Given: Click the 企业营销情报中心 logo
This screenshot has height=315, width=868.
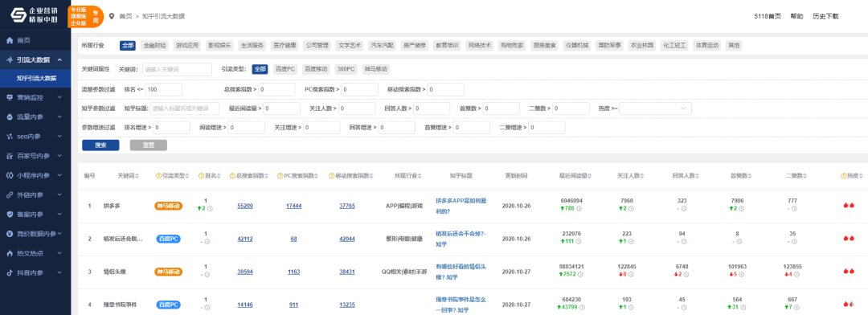Looking at the screenshot, I should point(35,16).
